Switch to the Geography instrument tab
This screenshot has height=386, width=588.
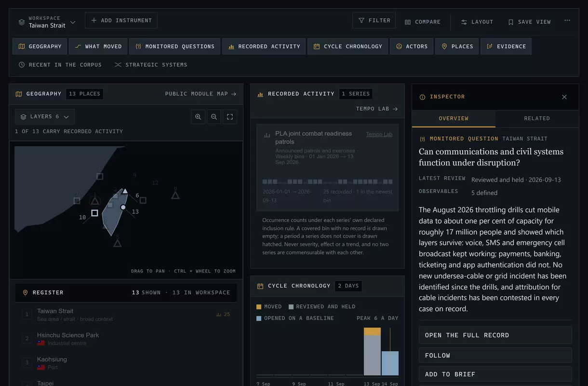[40, 46]
